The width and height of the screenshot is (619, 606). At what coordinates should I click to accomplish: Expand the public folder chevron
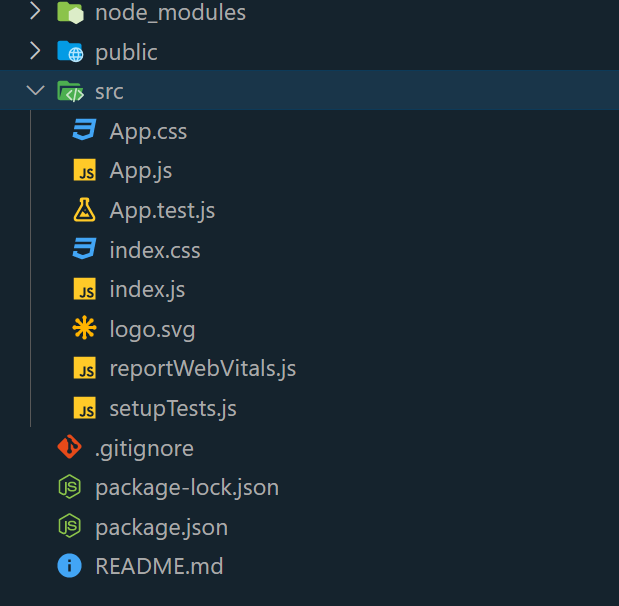[35, 51]
